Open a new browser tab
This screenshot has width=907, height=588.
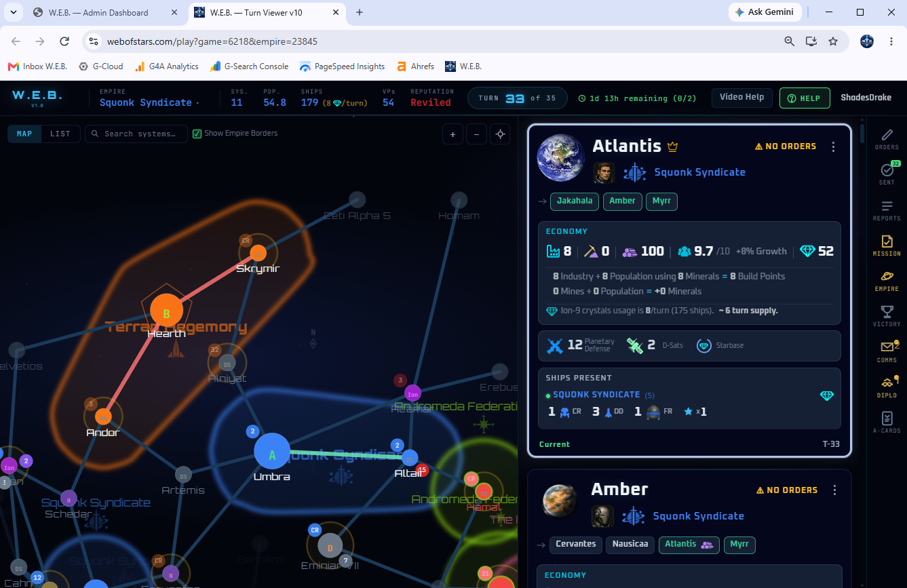(360, 12)
